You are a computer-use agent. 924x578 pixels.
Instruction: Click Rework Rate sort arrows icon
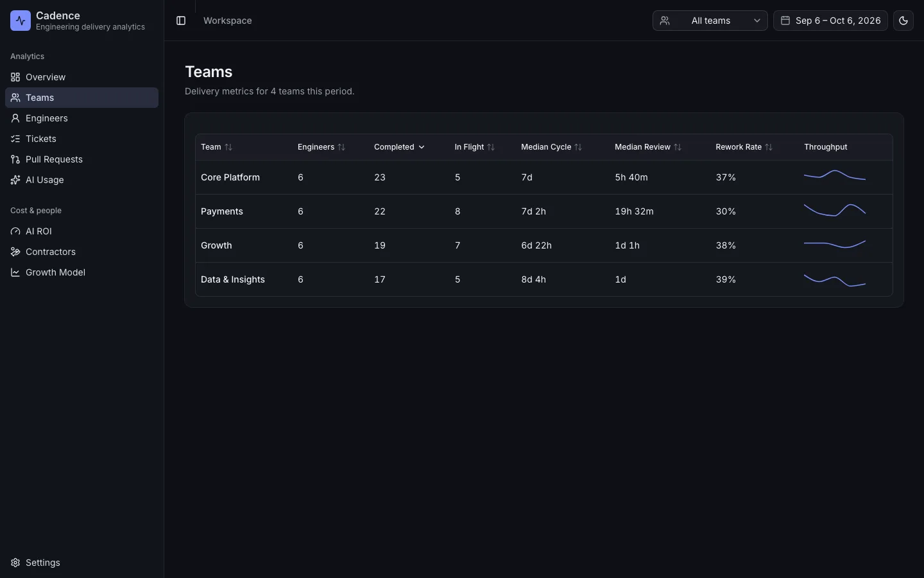pos(769,147)
